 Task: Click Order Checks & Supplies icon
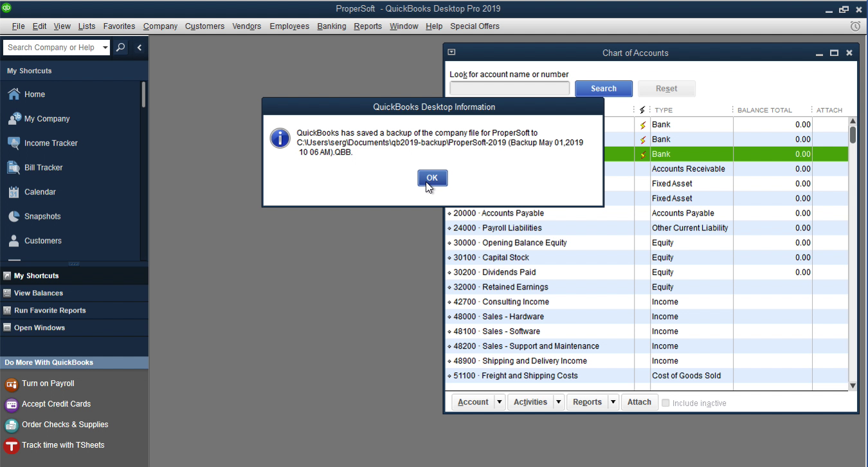pyautogui.click(x=11, y=425)
